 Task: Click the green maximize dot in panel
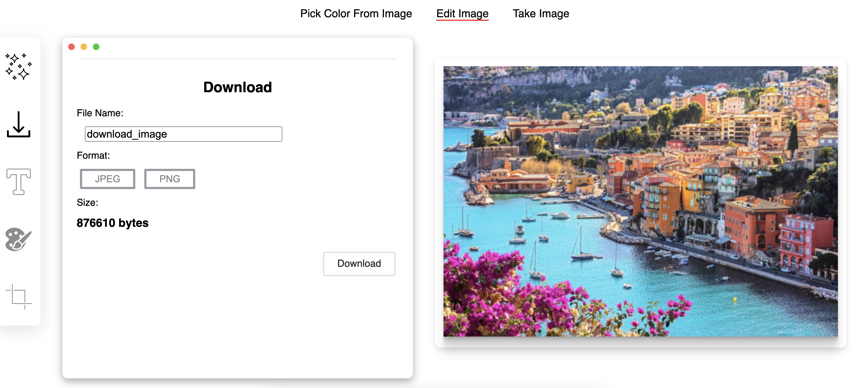click(x=96, y=47)
